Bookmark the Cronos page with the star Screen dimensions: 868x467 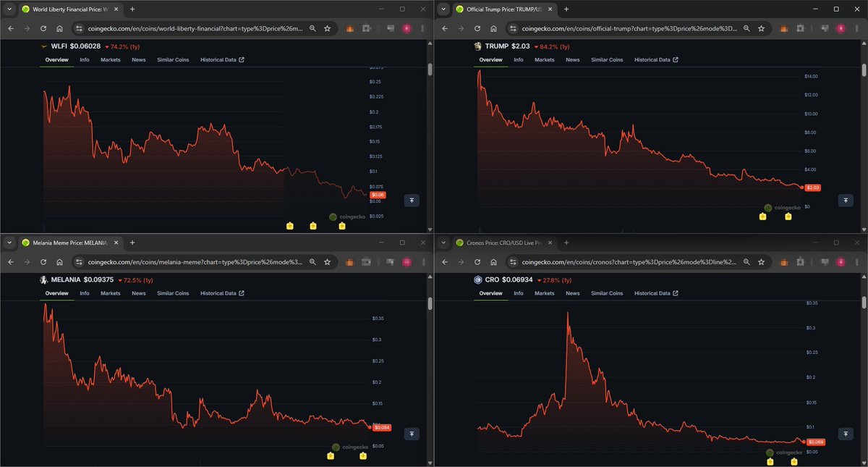point(761,261)
